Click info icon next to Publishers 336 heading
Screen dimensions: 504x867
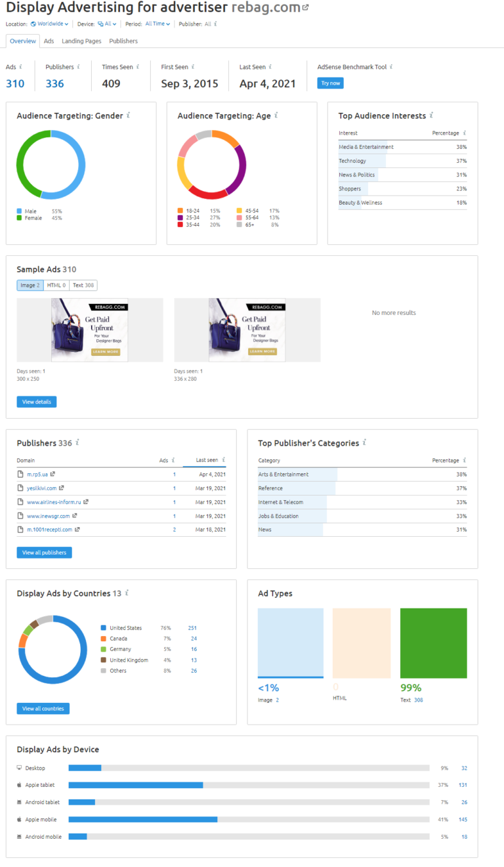click(x=77, y=443)
